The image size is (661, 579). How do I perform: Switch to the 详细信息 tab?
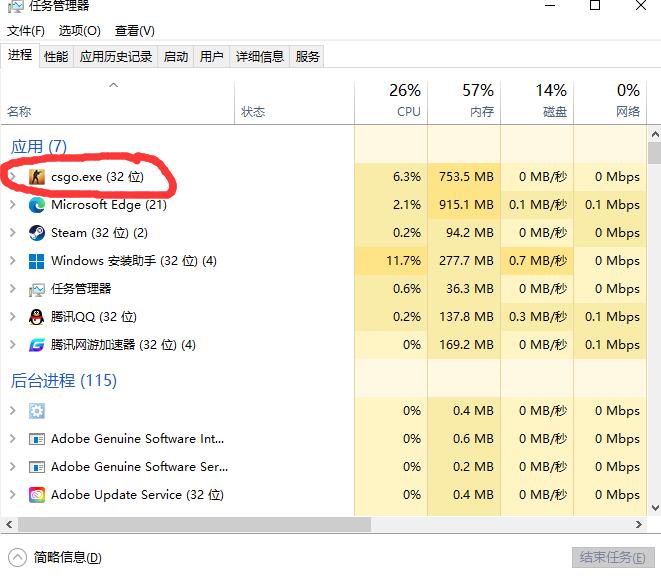point(260,57)
